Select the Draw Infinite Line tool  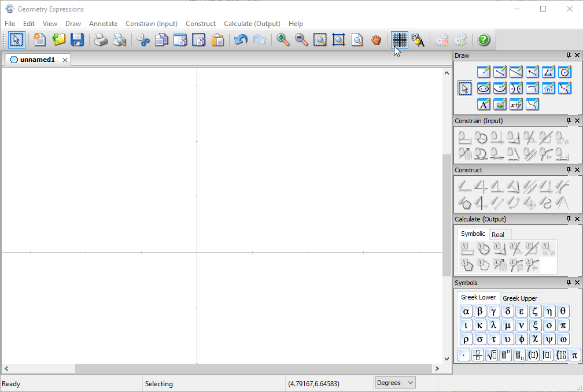[x=516, y=72]
